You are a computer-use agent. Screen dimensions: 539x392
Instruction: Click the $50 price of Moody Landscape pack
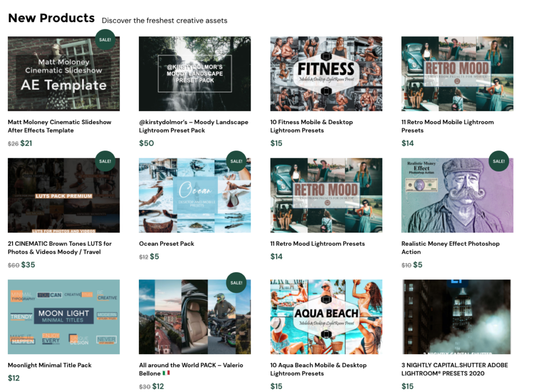coord(146,143)
